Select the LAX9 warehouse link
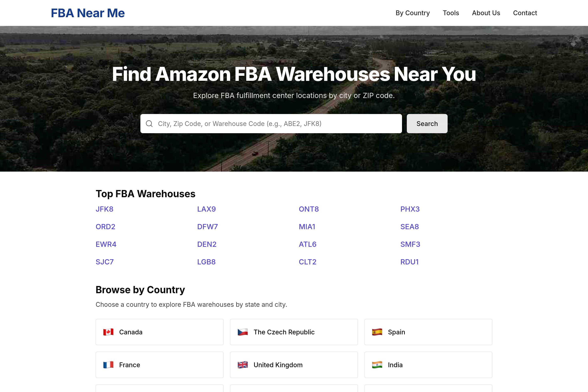588x392 pixels. (206, 209)
